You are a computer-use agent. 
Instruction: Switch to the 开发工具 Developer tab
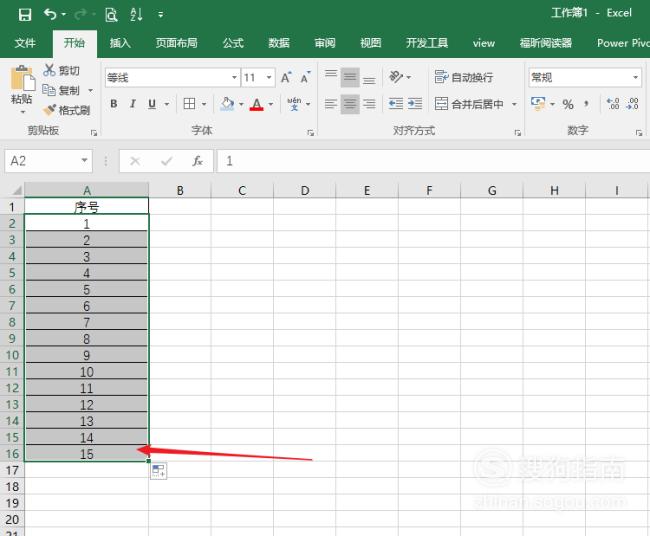click(x=427, y=43)
